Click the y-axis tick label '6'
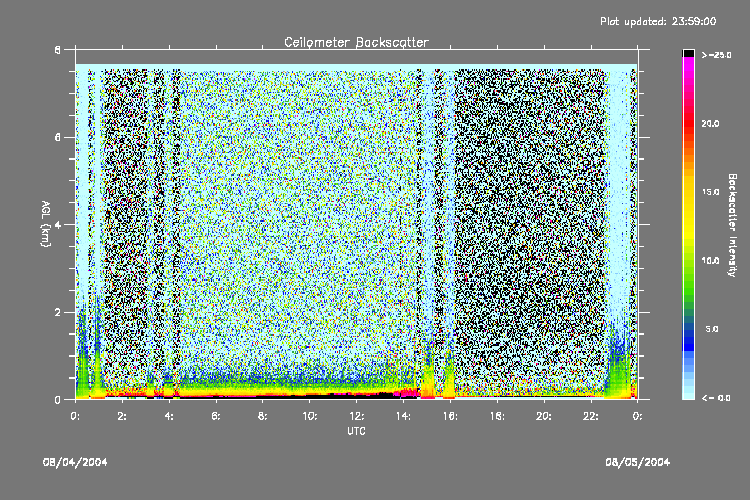The image size is (750, 500). click(58, 137)
